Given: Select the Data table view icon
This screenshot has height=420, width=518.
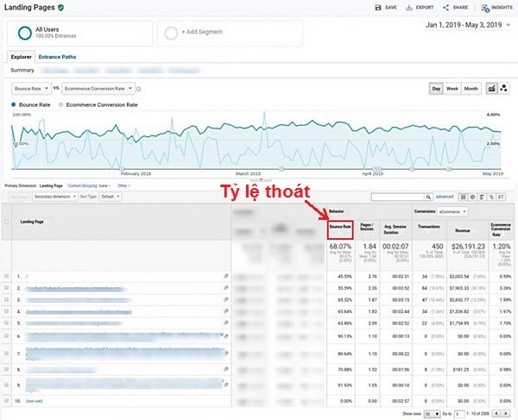Looking at the screenshot, I should point(463,197).
